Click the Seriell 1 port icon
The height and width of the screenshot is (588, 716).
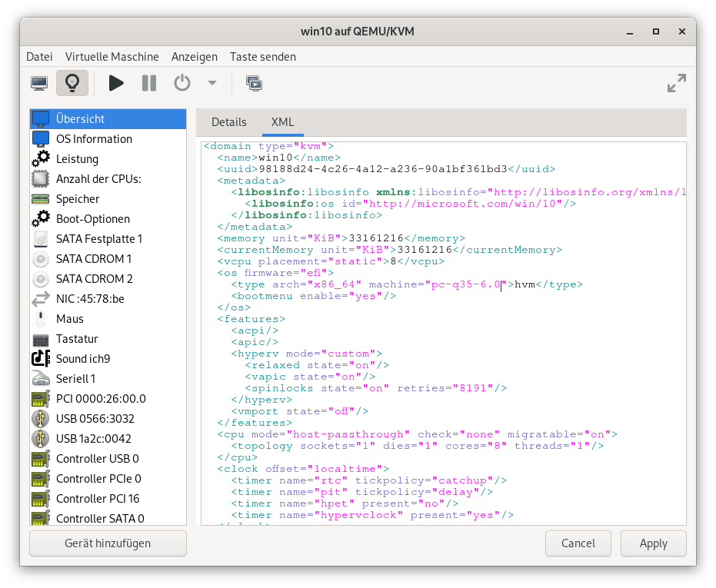41,379
